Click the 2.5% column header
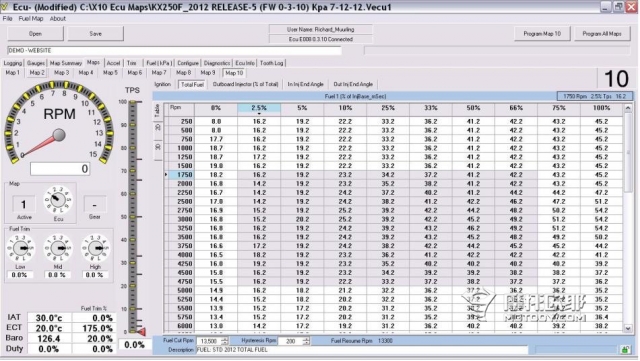The height and width of the screenshot is (361, 640). (259, 109)
